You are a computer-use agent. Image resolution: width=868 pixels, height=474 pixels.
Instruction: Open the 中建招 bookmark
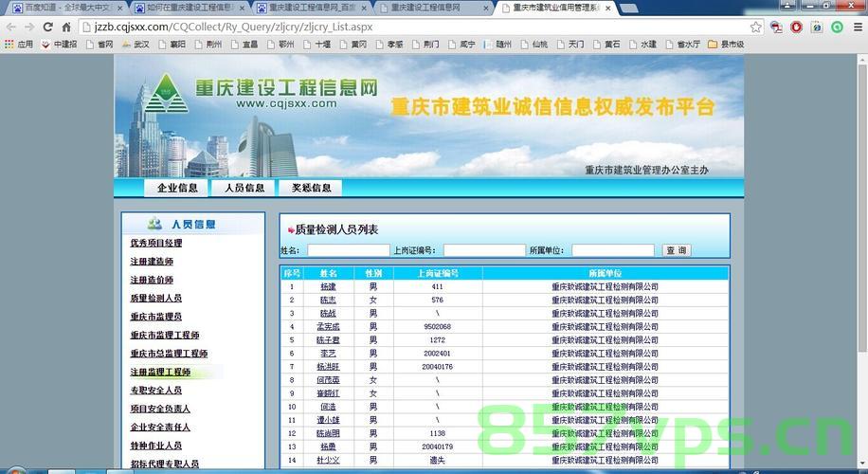pos(59,45)
